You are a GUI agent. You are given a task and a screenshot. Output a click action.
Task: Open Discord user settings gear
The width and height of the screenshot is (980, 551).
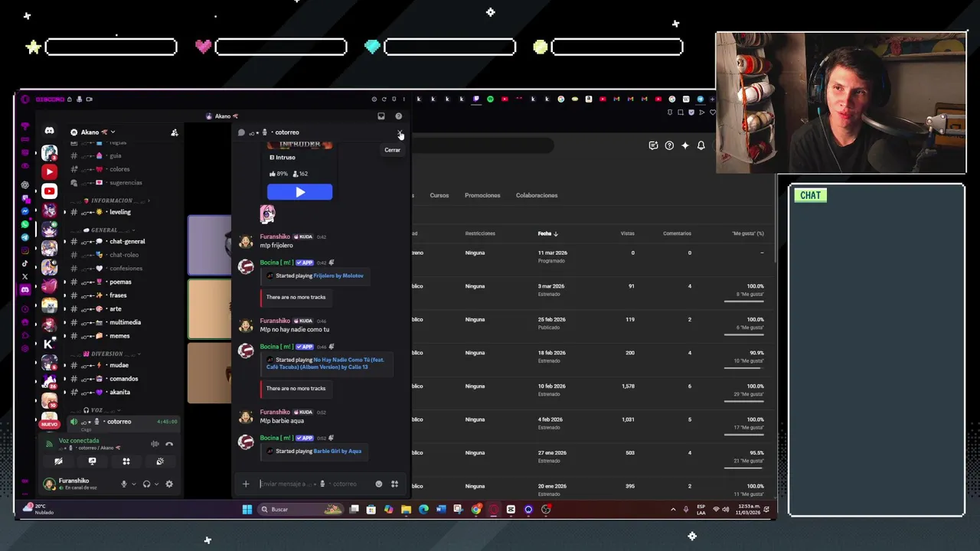pyautogui.click(x=169, y=484)
